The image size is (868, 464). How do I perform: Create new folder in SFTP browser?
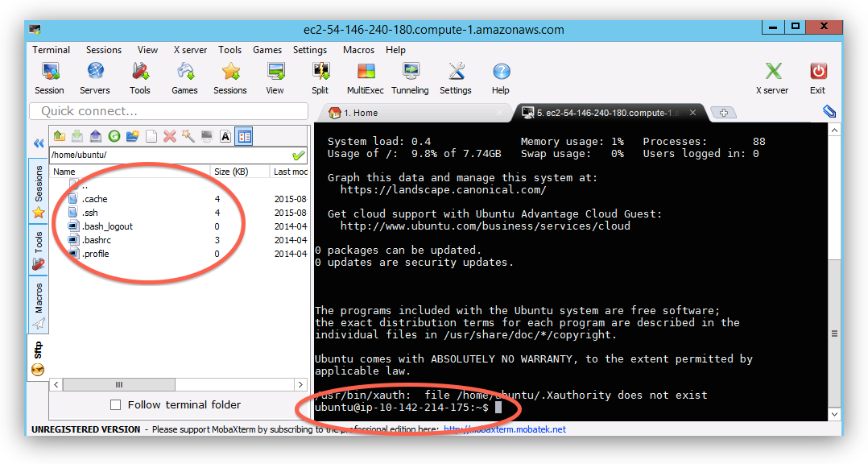(x=133, y=136)
